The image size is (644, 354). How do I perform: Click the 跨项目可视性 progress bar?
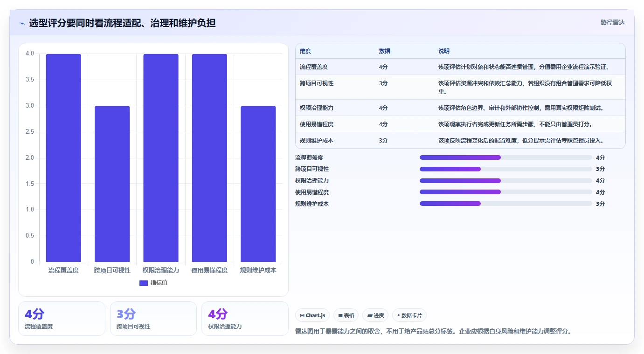tap(506, 169)
